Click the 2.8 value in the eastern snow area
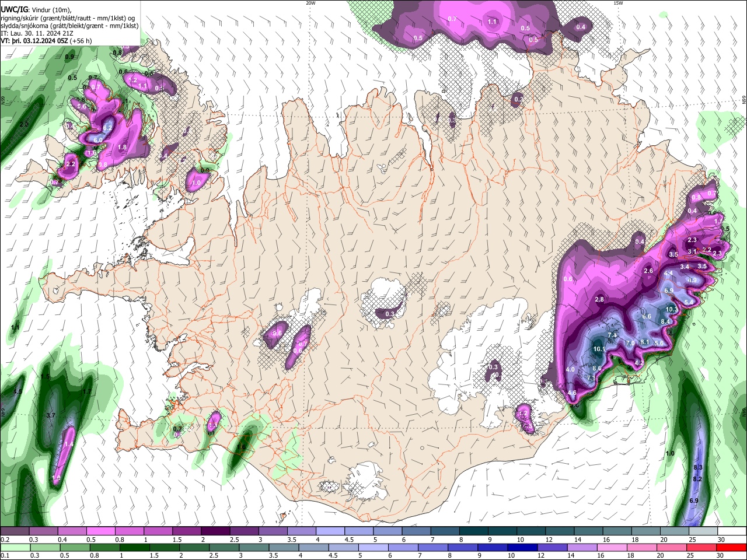Screen dimensions: 747x560 pos(599,299)
